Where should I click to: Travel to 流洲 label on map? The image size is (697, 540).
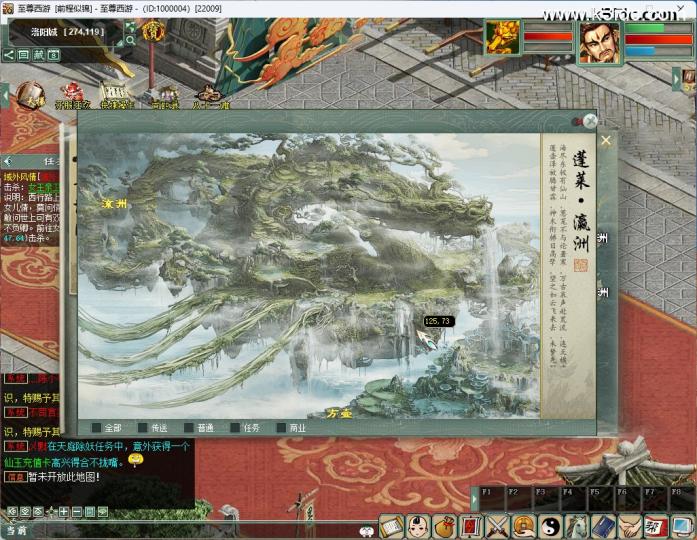114,204
